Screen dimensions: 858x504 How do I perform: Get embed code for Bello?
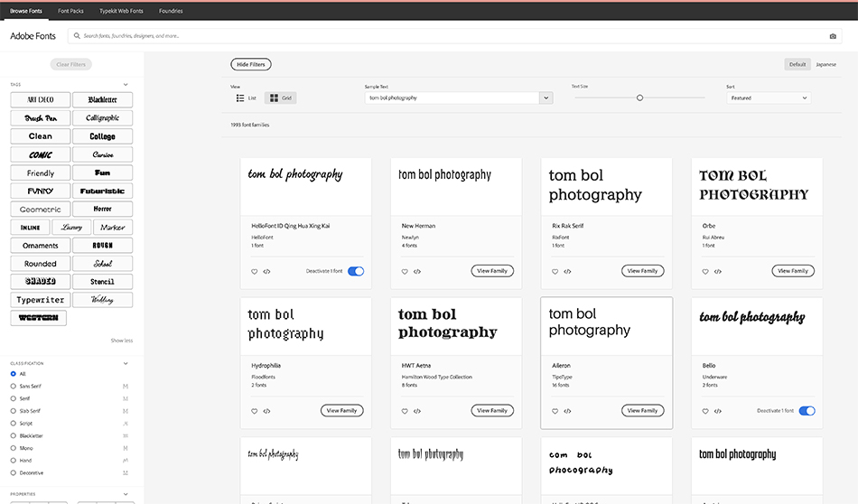click(718, 411)
